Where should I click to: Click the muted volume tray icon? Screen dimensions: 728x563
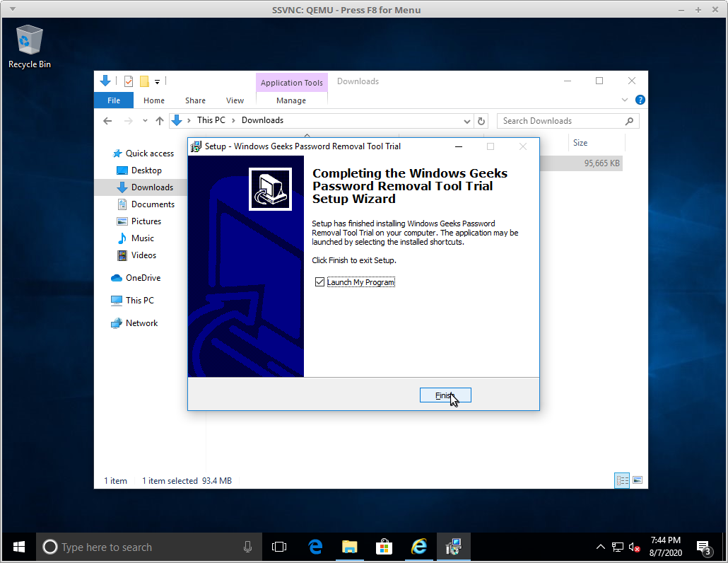[634, 547]
